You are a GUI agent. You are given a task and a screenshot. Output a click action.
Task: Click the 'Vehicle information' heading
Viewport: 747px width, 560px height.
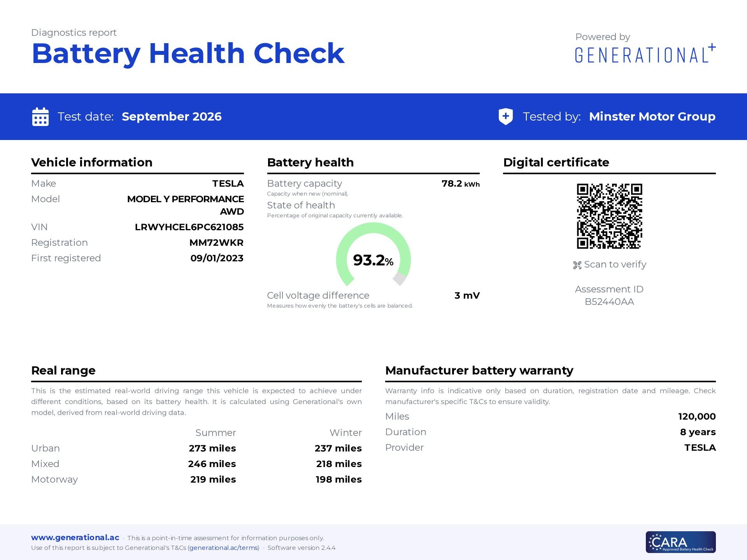tap(92, 162)
